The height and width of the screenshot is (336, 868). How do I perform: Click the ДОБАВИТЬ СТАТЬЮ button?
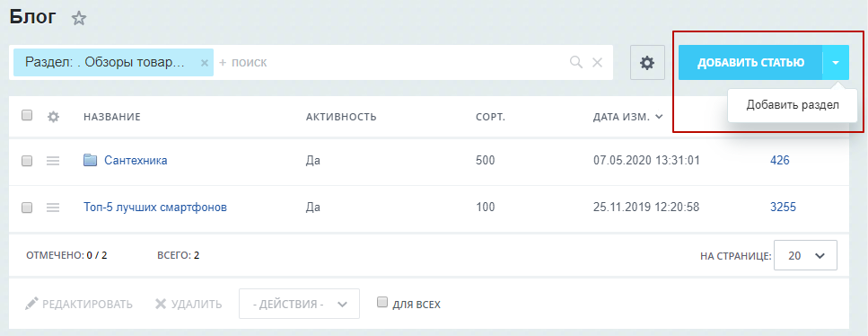750,63
